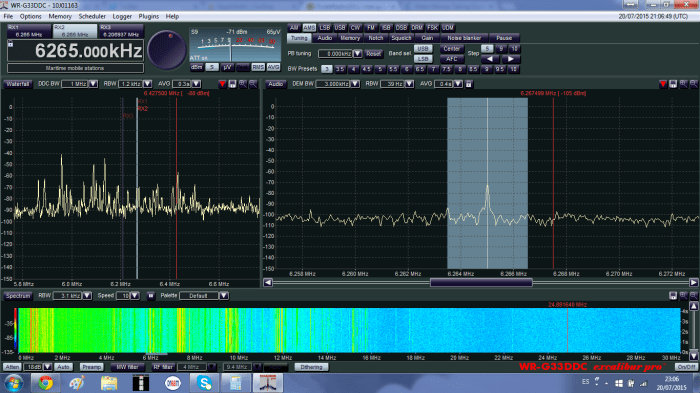Open the attenuator 18dB dropdown
Screen dimensions: 700x393
click(47, 367)
